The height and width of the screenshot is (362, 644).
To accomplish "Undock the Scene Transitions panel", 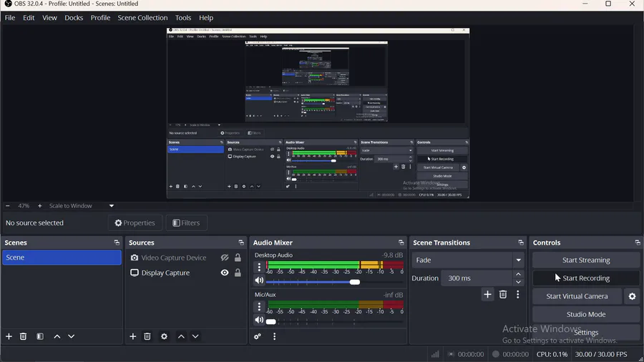I will [x=521, y=243].
